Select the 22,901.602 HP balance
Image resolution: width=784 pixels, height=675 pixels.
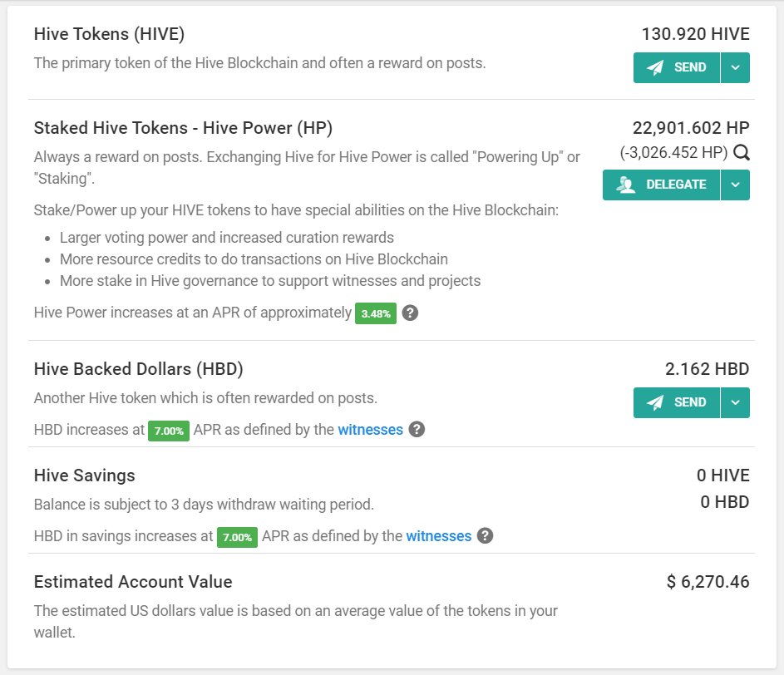click(x=691, y=128)
